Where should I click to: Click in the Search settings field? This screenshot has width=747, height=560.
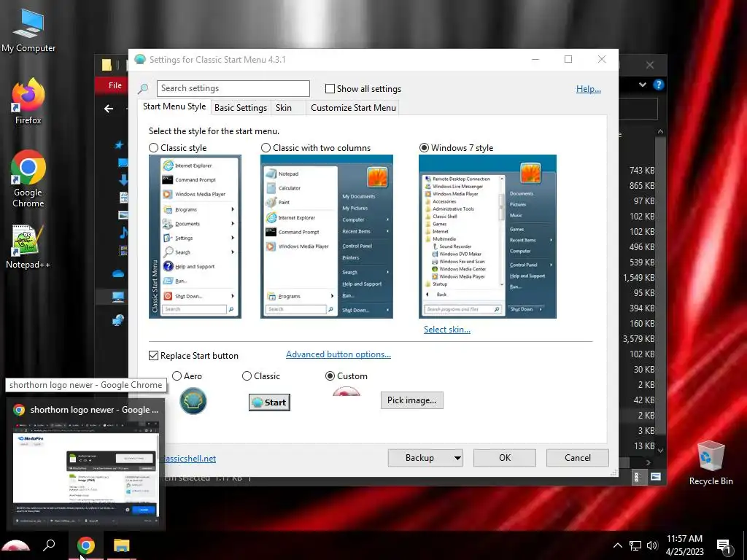tap(233, 88)
